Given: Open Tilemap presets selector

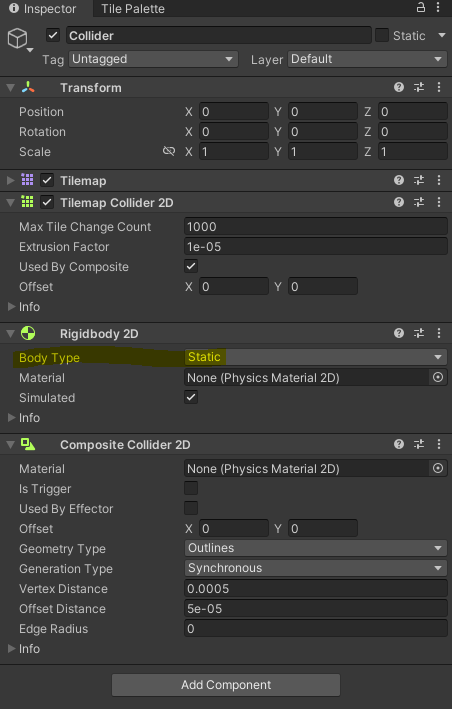Looking at the screenshot, I should tap(419, 180).
